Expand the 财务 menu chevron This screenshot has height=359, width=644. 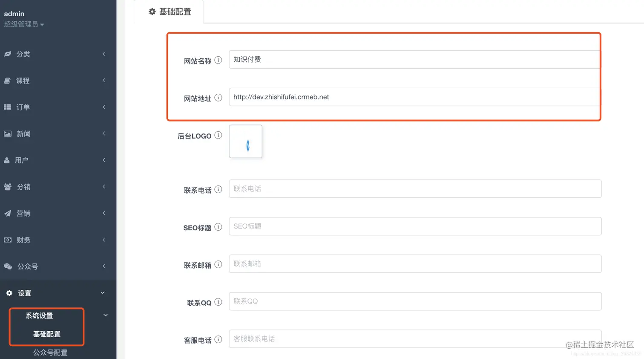(x=103, y=240)
